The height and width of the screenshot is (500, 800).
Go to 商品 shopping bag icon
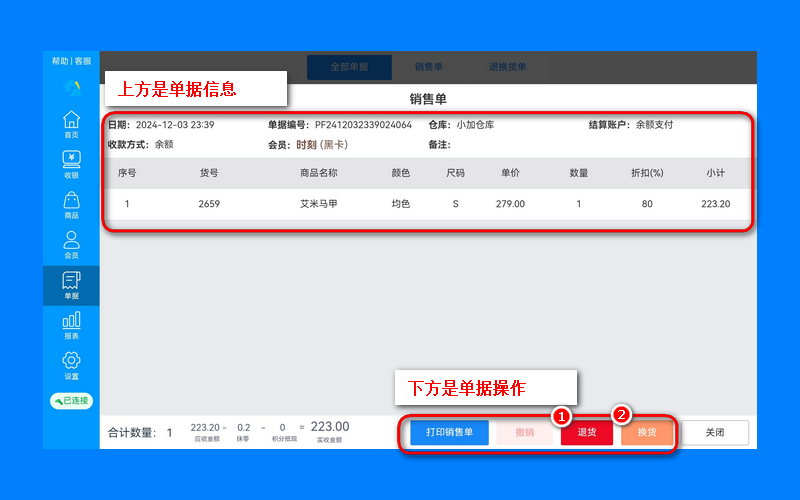[71, 205]
